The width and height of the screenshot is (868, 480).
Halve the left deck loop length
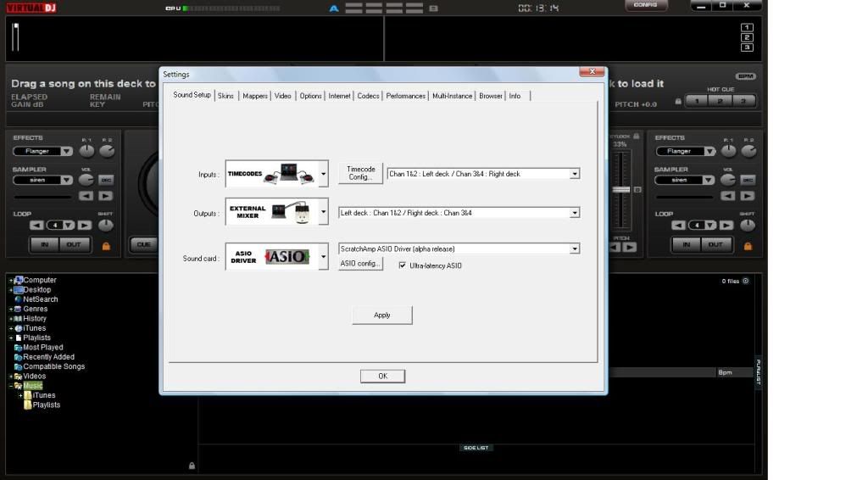point(36,226)
